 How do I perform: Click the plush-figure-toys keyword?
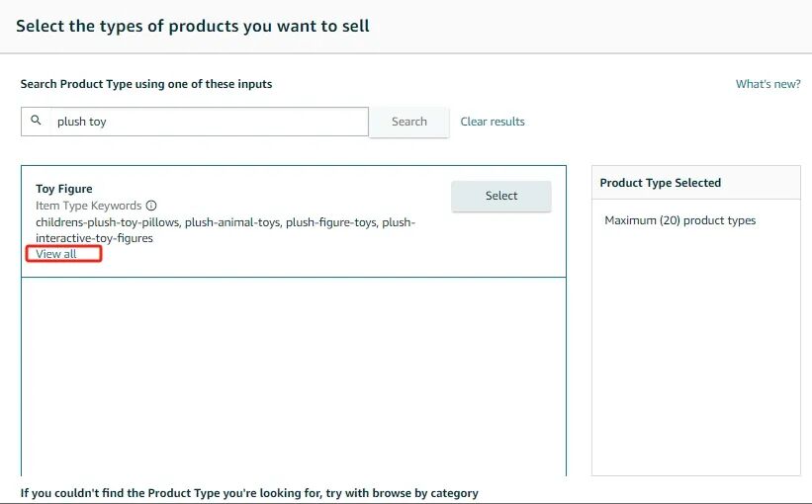[330, 222]
